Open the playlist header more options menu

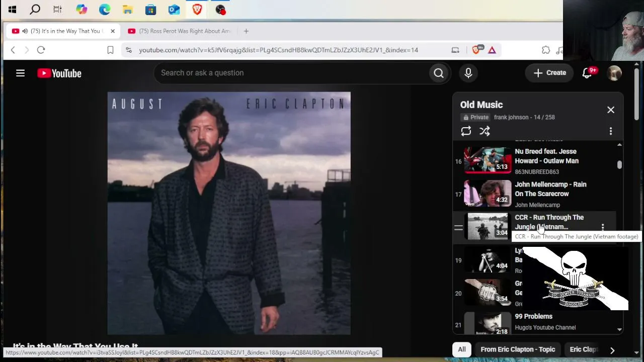click(x=611, y=131)
